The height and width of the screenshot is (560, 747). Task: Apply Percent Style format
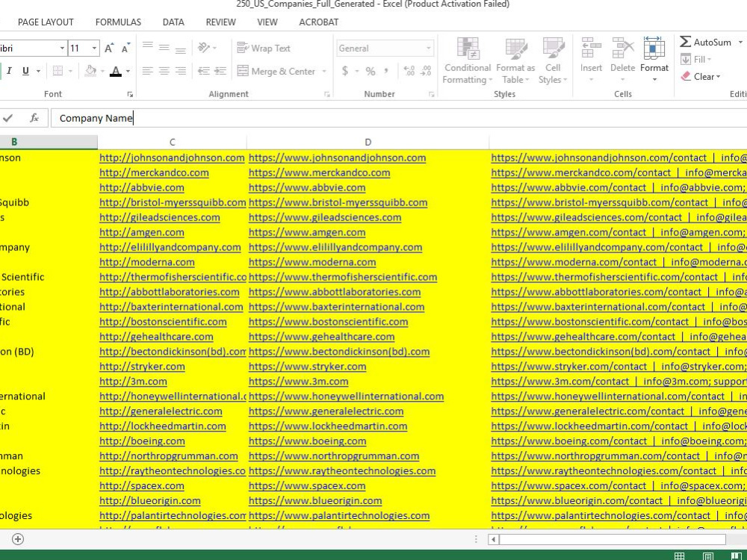pos(371,71)
